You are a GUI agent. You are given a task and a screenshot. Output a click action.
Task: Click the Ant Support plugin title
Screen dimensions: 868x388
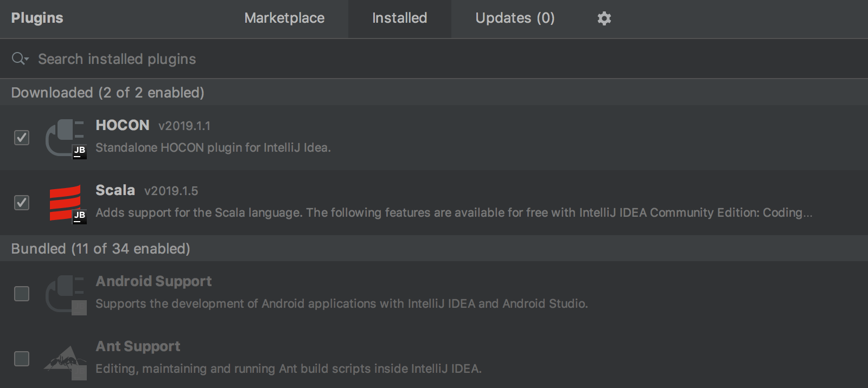(x=138, y=346)
